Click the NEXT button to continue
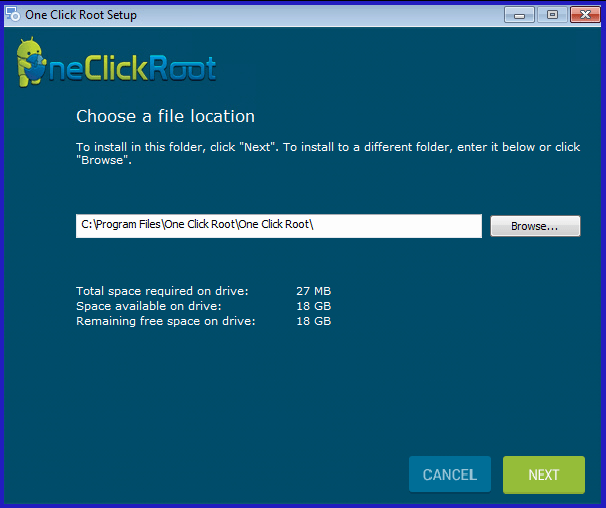This screenshot has height=508, width=606. coord(543,474)
